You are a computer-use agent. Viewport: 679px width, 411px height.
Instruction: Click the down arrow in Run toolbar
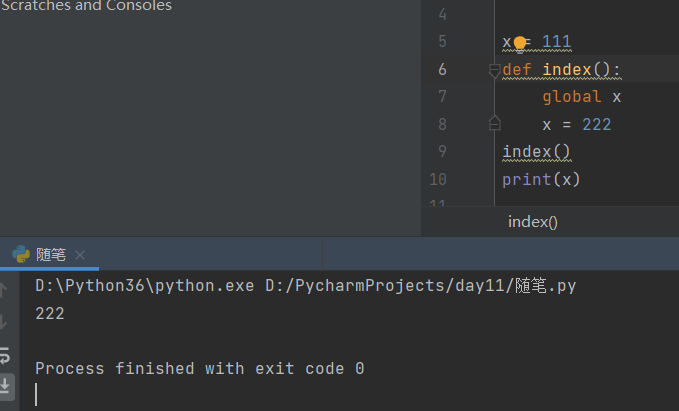(x=7, y=321)
